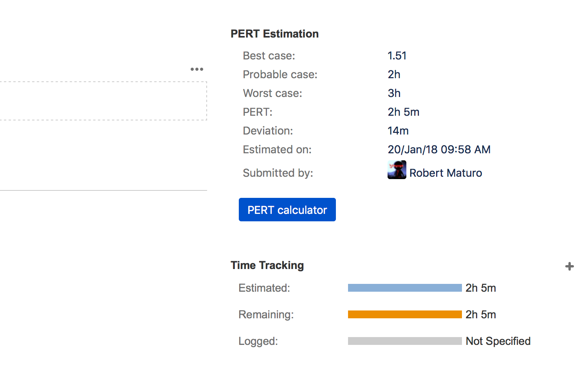This screenshot has height=366, width=588.
Task: Select the Worst case value 3h
Action: [x=394, y=93]
